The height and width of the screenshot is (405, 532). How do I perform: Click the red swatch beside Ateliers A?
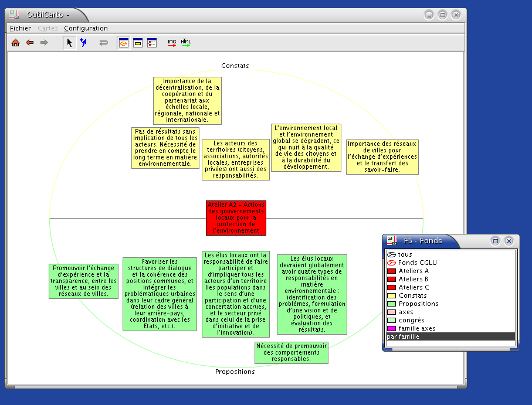pos(391,271)
